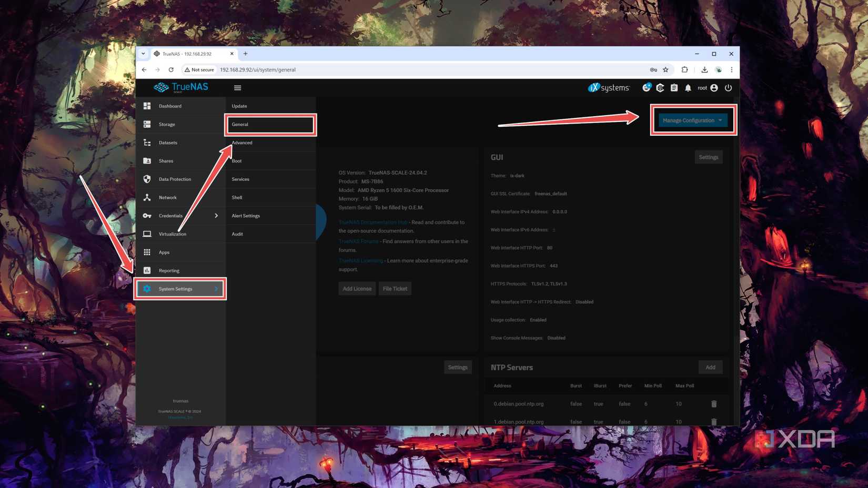This screenshot has width=868, height=488.
Task: Select Services in System Settings submenu
Action: pyautogui.click(x=271, y=179)
